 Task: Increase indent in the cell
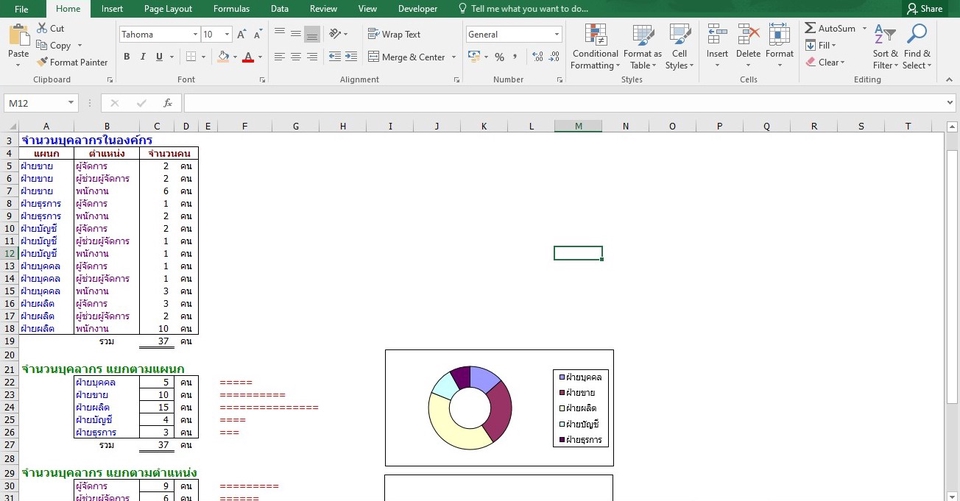(351, 57)
